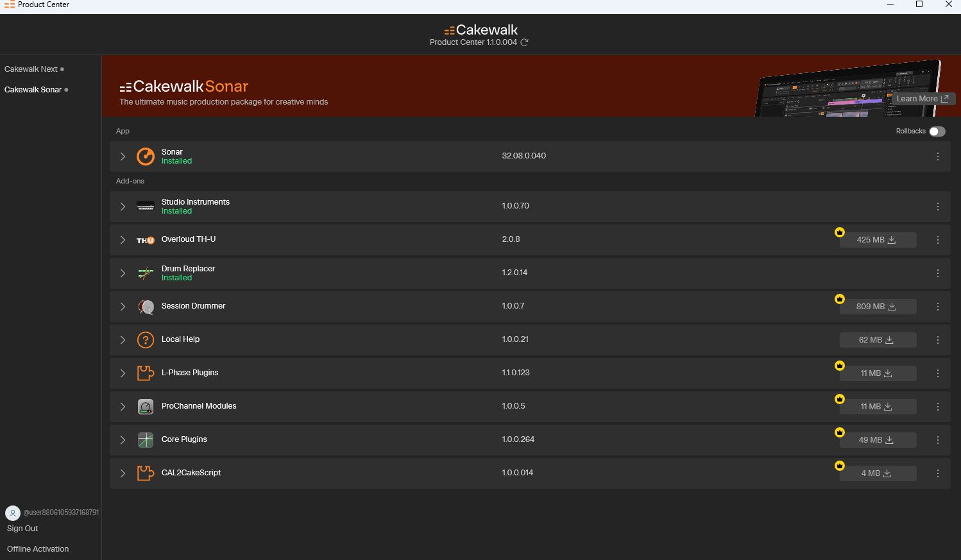Maximize the Product Center window
This screenshot has width=961, height=560.
(919, 4)
